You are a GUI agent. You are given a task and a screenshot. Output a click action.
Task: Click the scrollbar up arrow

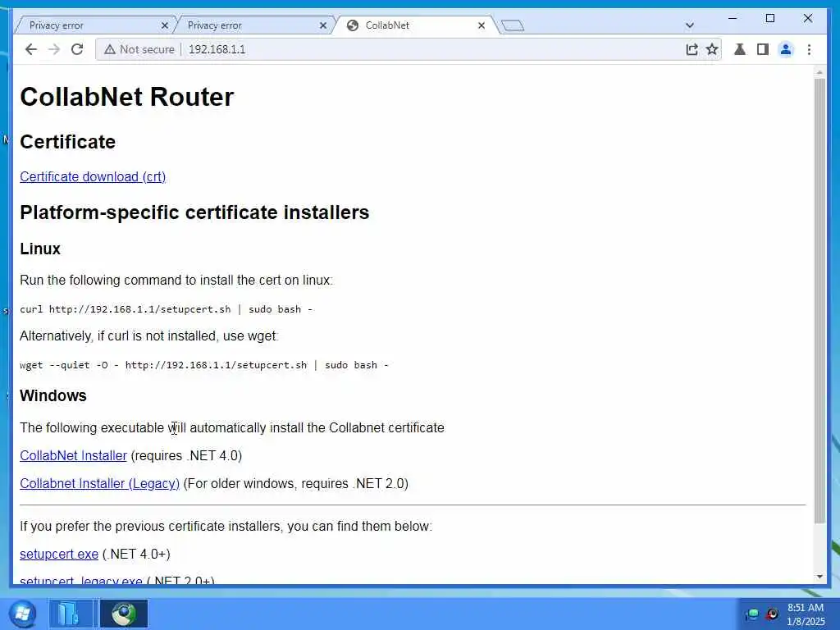point(819,72)
